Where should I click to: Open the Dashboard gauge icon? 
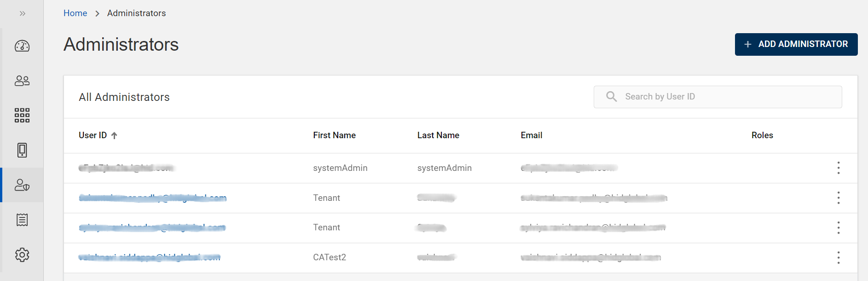tap(22, 46)
